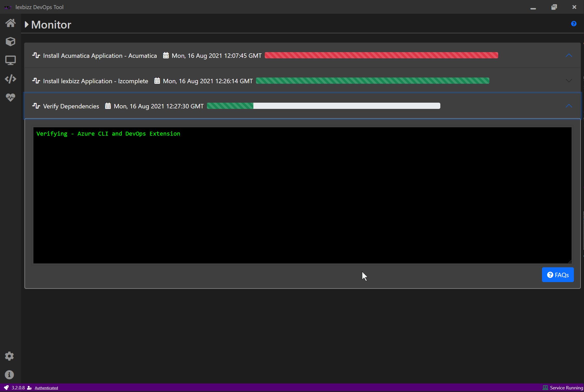Select 'Install lexbizz Application - lzcomplete' title text

tap(95, 81)
